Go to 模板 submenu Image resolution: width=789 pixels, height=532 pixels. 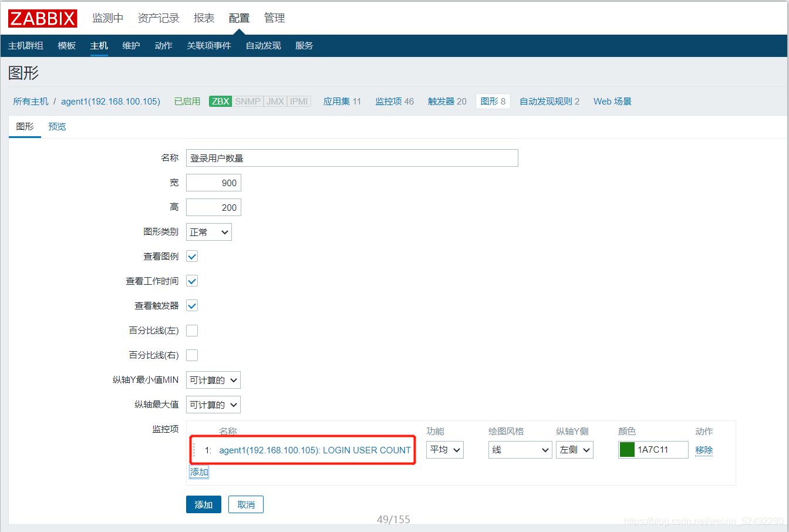(67, 46)
